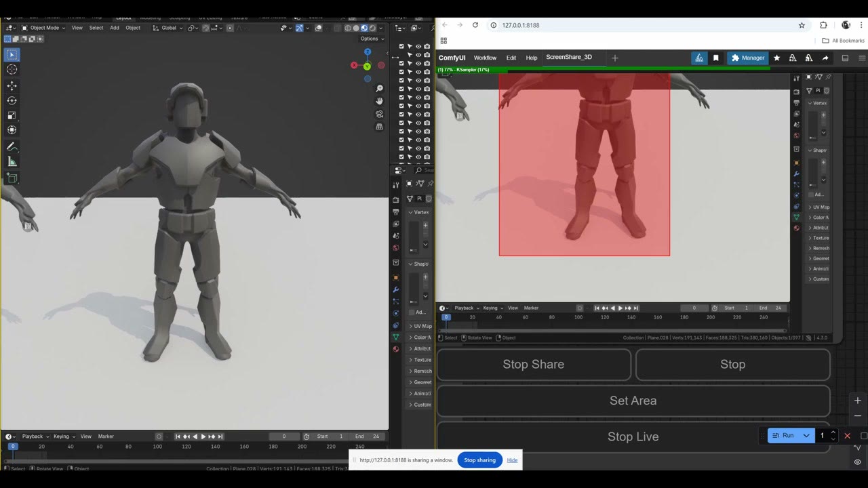Expand the UV Map panel in properties

(420, 326)
